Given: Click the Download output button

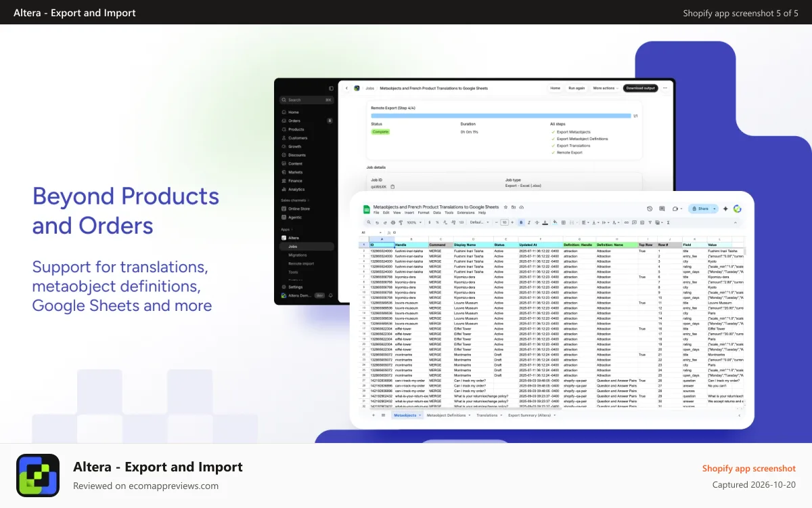Looking at the screenshot, I should click(640, 88).
